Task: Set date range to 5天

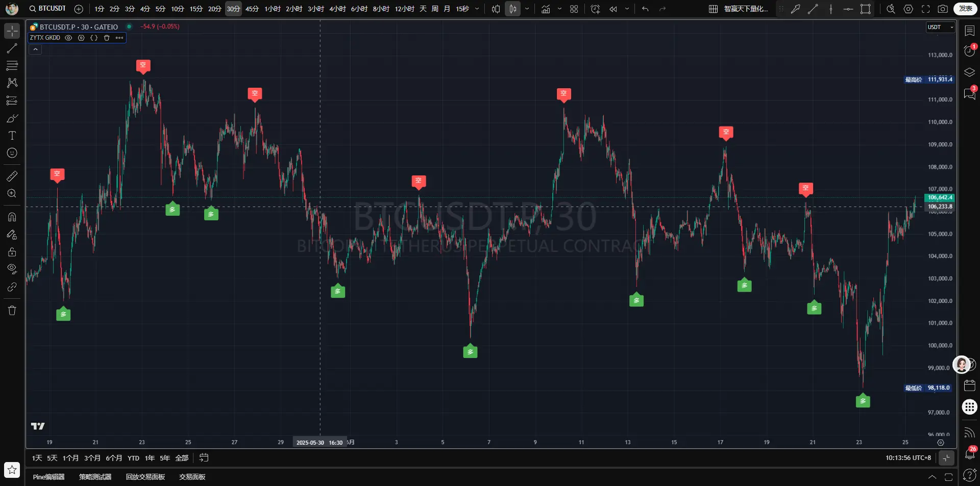Action: pos(52,458)
